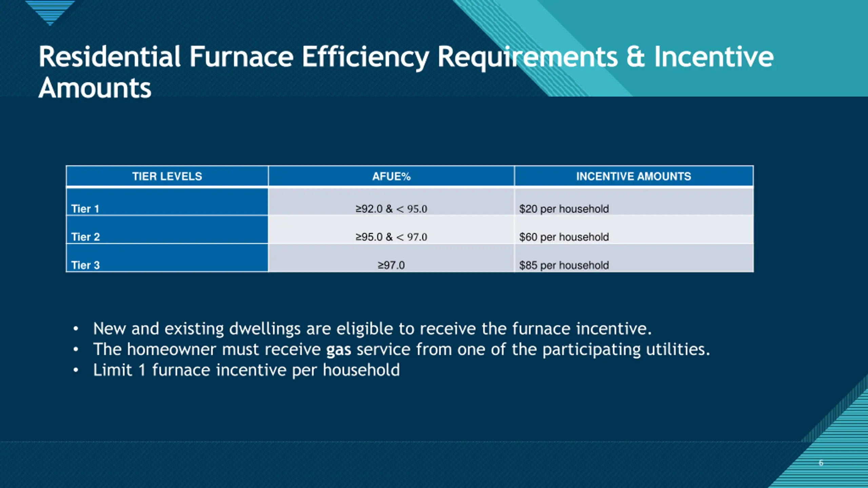Select the Tier 1 row label
This screenshot has width=868, height=488.
pyautogui.click(x=167, y=202)
